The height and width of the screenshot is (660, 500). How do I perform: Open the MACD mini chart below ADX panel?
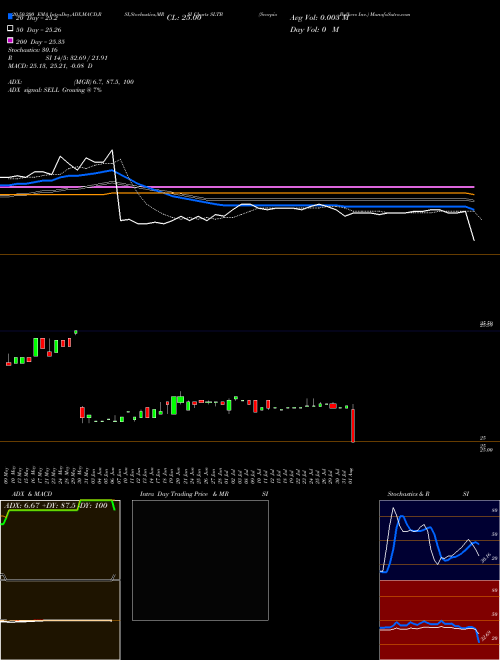(60, 620)
